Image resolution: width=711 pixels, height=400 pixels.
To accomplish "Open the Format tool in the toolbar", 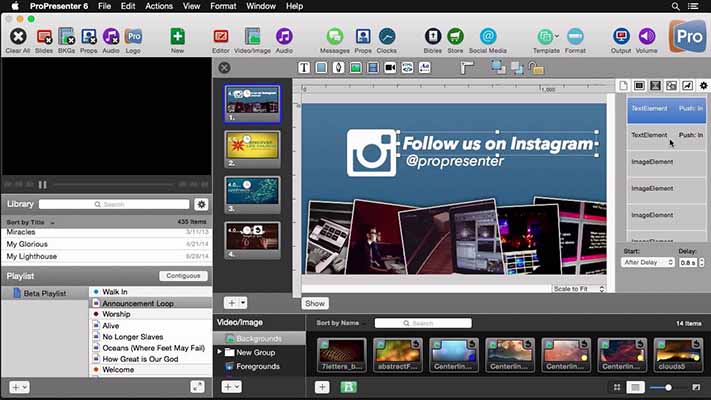I will pyautogui.click(x=575, y=37).
